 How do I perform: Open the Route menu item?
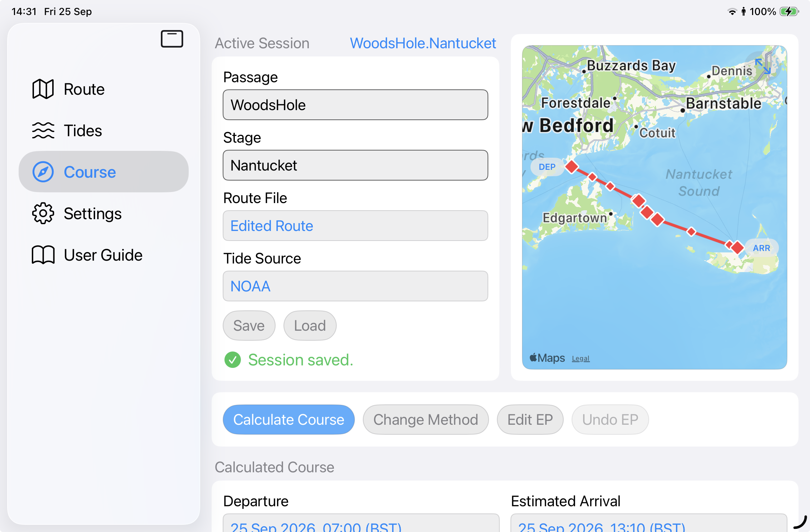pos(104,89)
